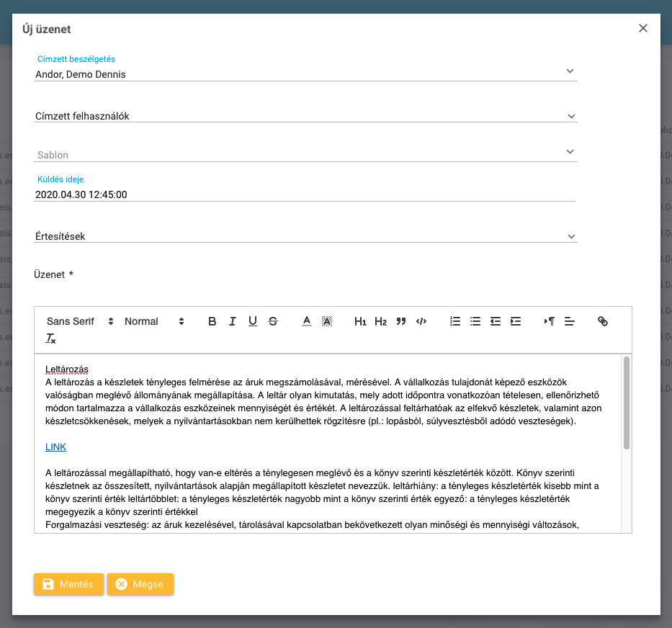The width and height of the screenshot is (672, 628).
Task: Create an ordered numbered list
Action: coord(454,321)
